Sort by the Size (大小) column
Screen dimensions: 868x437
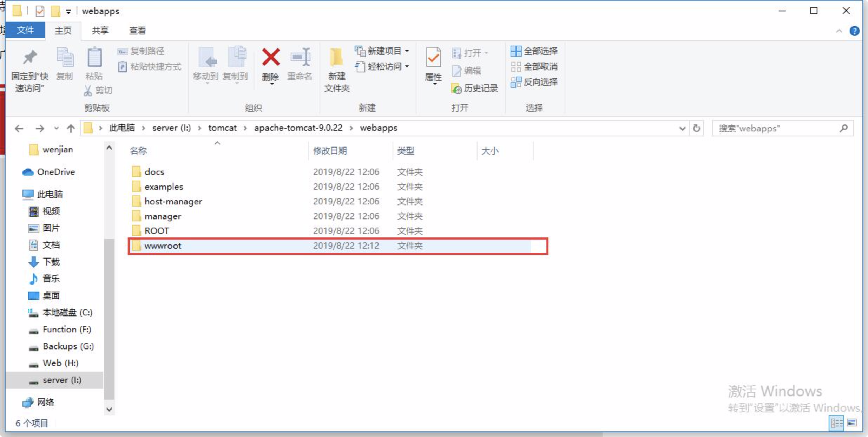490,151
